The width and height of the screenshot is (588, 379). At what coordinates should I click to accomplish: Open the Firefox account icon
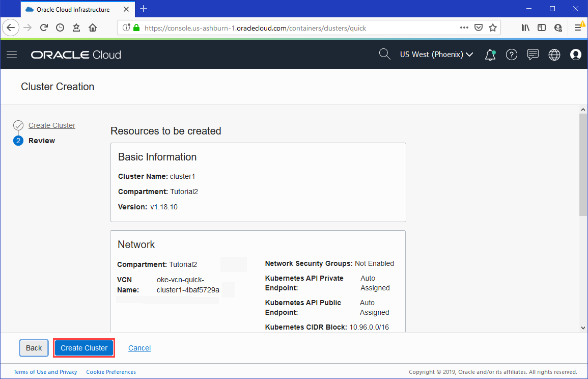click(x=558, y=28)
